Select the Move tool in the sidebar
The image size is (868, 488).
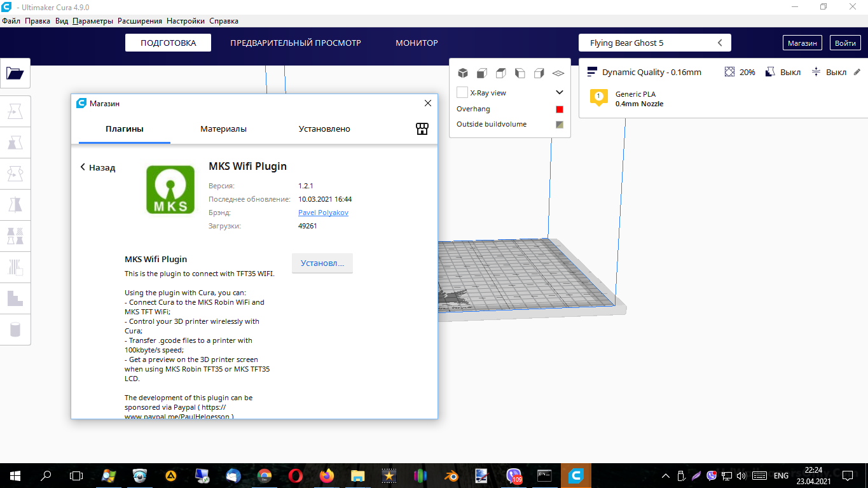15,111
